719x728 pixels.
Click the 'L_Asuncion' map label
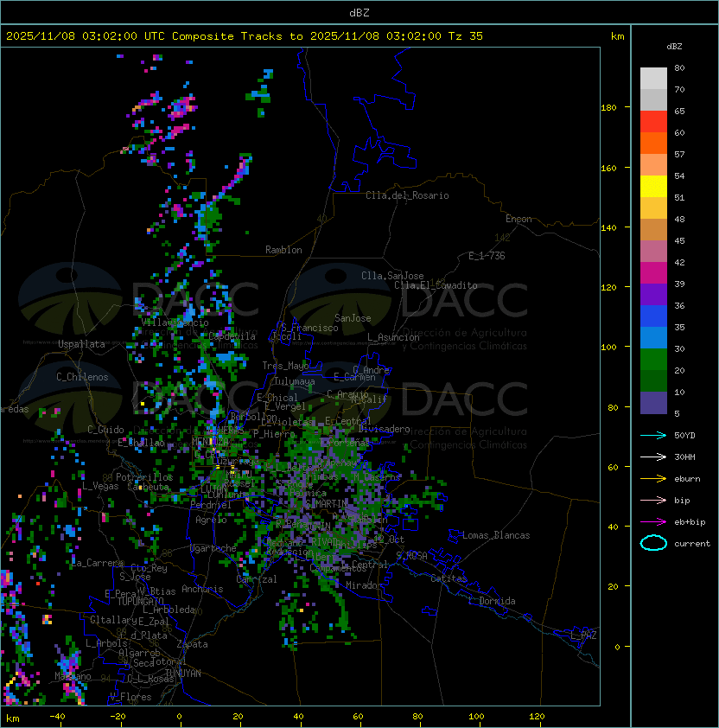(x=393, y=337)
